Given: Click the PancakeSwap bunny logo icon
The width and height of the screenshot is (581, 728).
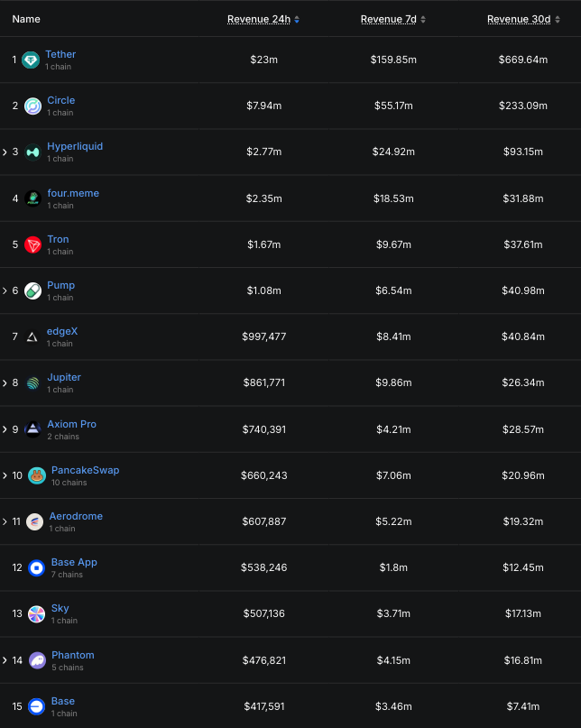Looking at the screenshot, I should pyautogui.click(x=36, y=475).
